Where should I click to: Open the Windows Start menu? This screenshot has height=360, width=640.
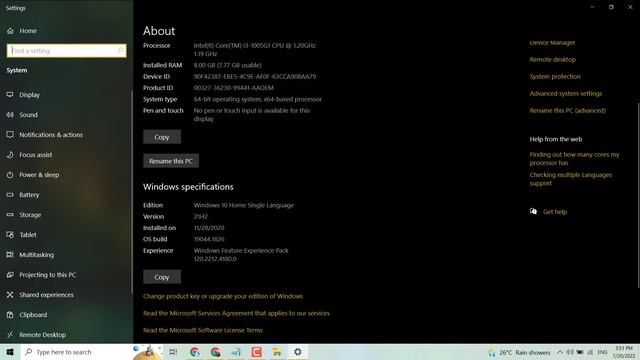10,352
